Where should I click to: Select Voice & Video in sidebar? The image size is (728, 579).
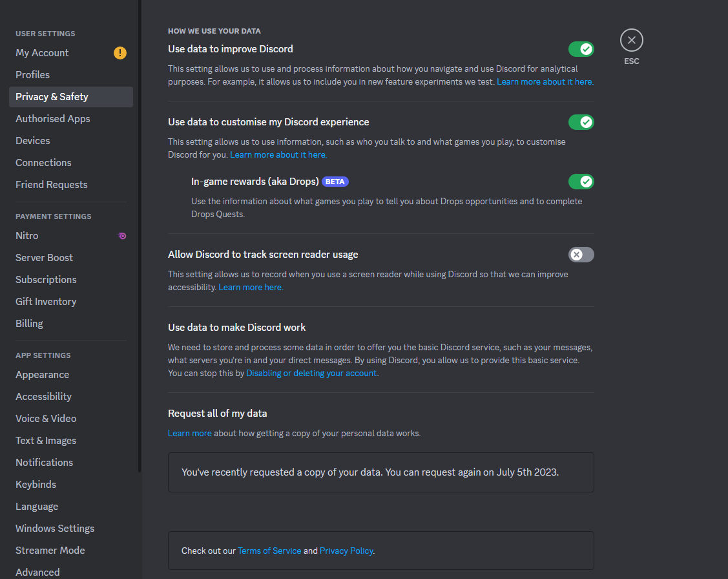(46, 419)
